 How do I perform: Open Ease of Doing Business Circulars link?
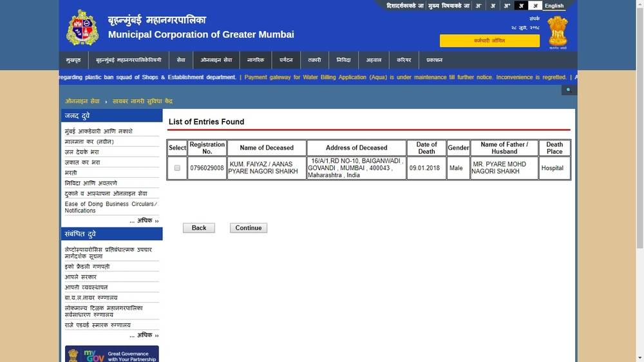pyautogui.click(x=111, y=207)
